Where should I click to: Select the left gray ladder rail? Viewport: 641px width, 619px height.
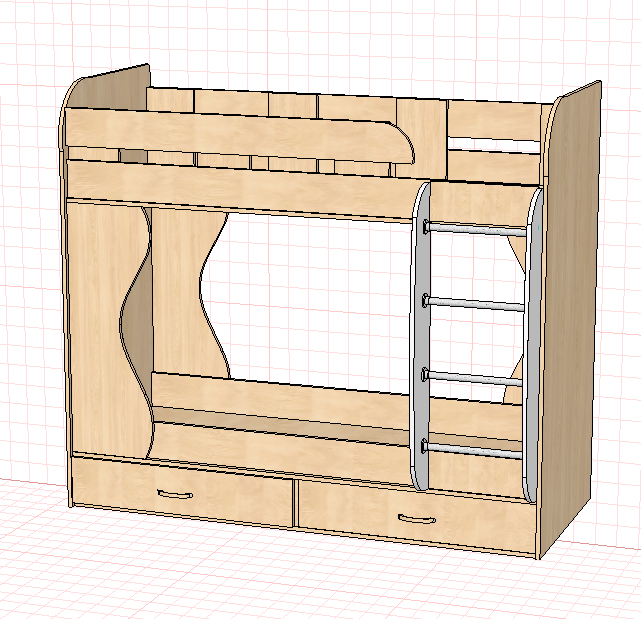point(421,336)
